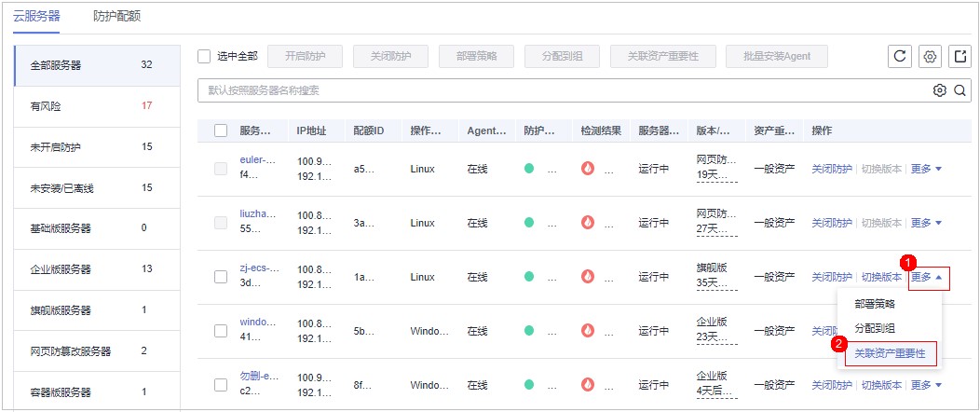Viewport: 980px width, 412px height.
Task: Click the disabled checkbox for euler row
Action: point(221,169)
